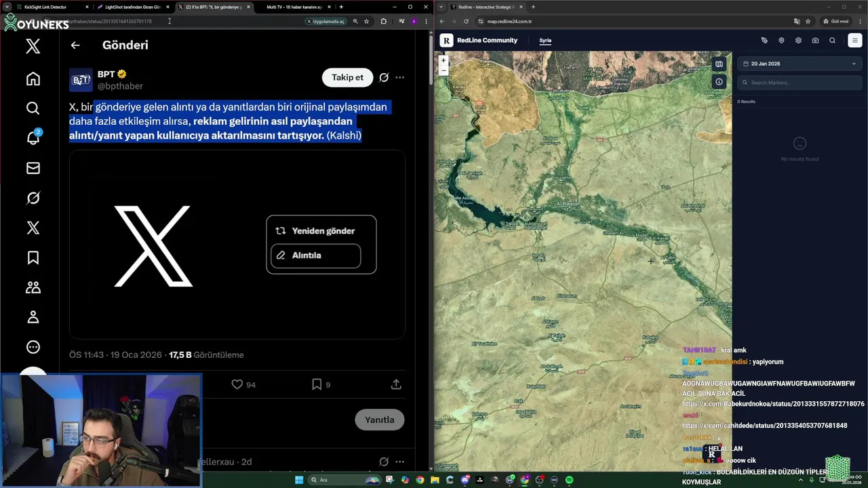This screenshot has width=868, height=488.
Task: Open Grok icon in X sidebar
Action: pyautogui.click(x=33, y=198)
